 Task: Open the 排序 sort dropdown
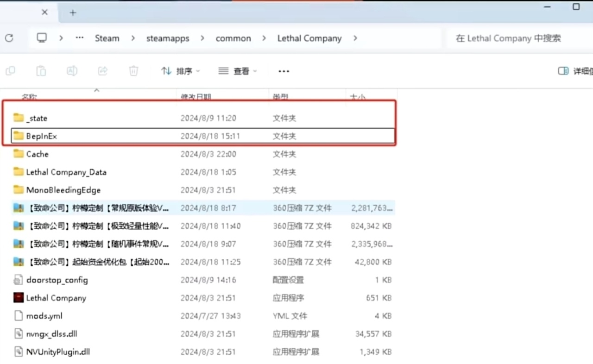(x=181, y=71)
